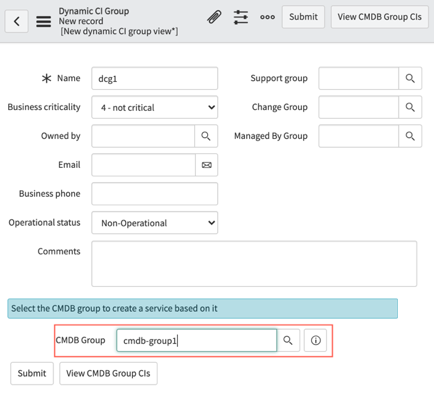434x394 pixels.
Task: Click the Comments text area
Action: click(254, 264)
